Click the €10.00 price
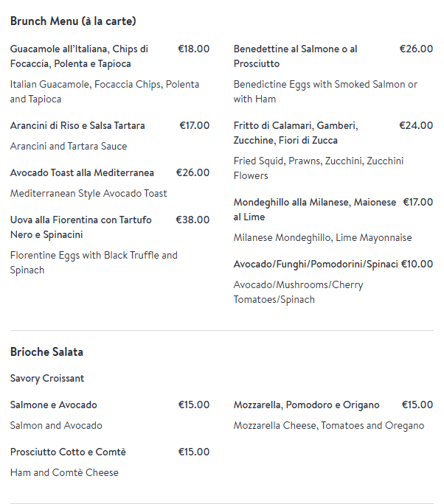The height and width of the screenshot is (504, 444). click(x=417, y=264)
